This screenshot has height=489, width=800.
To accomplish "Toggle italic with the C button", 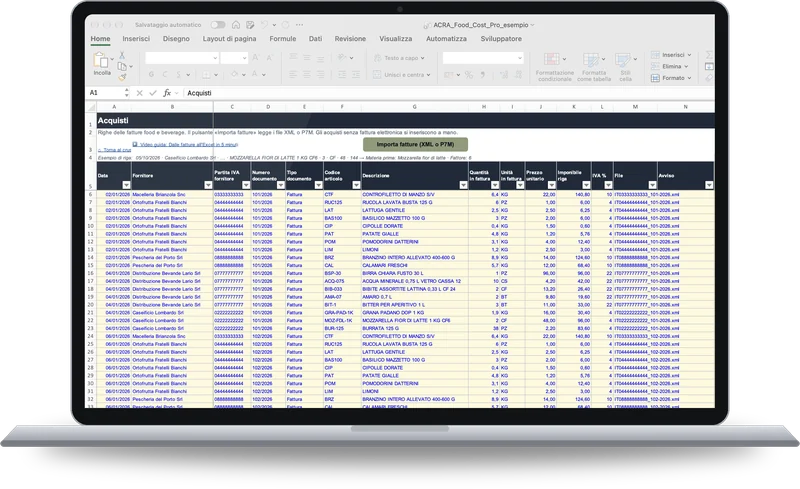I will pos(165,75).
